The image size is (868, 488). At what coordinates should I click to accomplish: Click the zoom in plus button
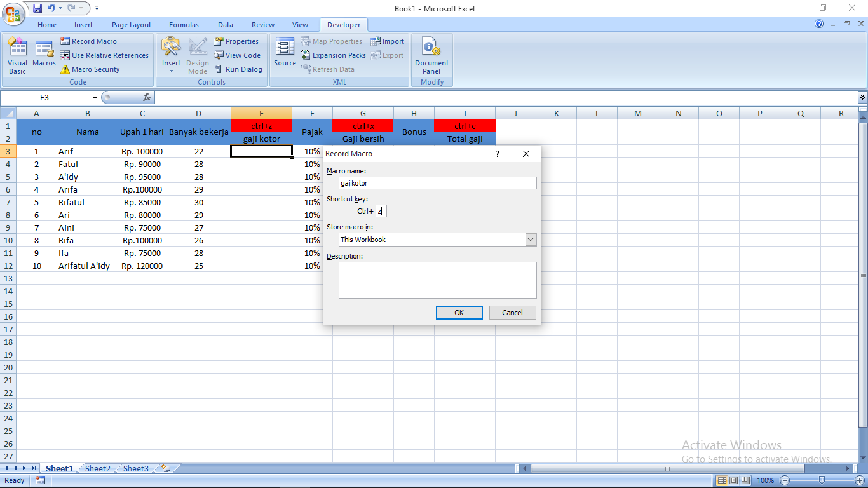[860, 480]
